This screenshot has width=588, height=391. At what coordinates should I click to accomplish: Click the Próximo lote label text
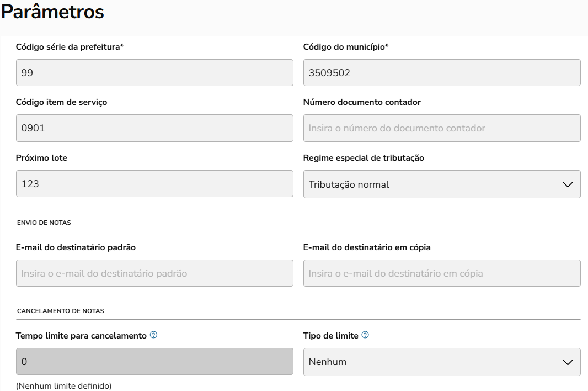41,158
